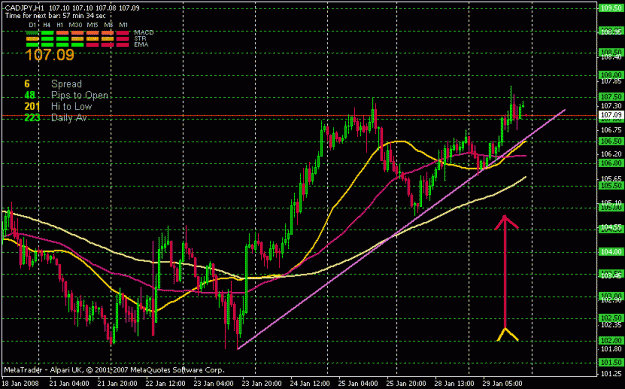Image resolution: width=625 pixels, height=389 pixels.
Task: Click the 109.50 price level label
Action: click(x=611, y=8)
